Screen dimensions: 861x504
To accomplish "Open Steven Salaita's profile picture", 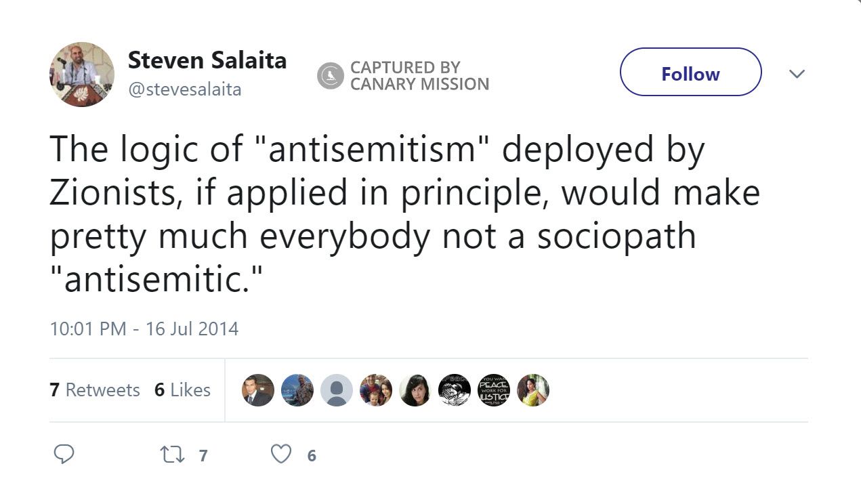I will tap(82, 74).
